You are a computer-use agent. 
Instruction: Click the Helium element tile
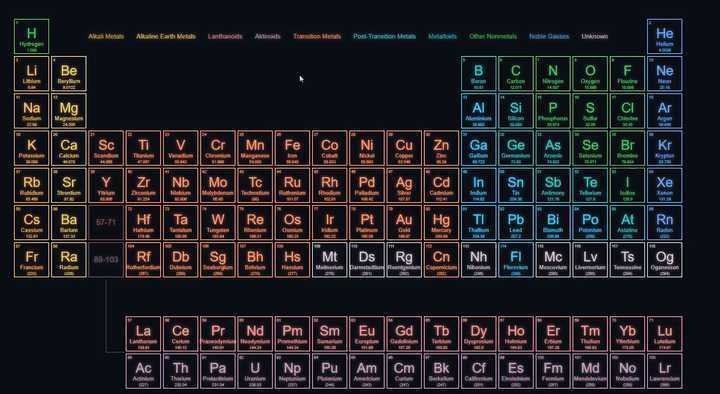664,36
